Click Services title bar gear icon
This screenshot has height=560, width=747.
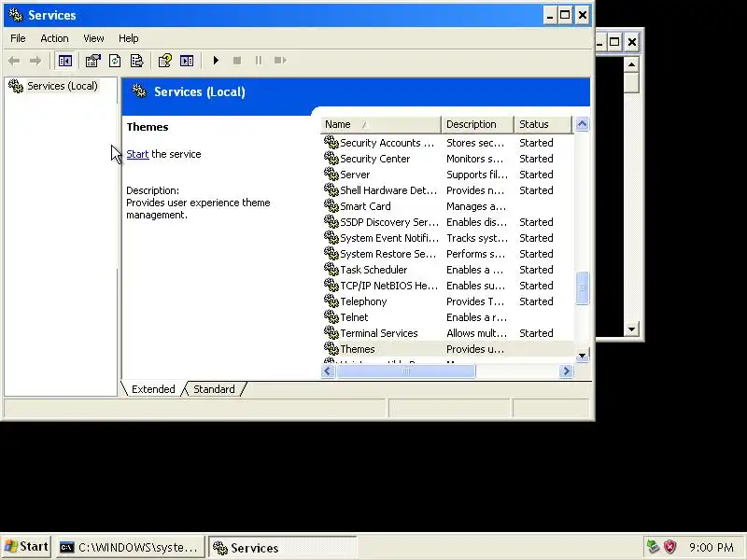16,15
